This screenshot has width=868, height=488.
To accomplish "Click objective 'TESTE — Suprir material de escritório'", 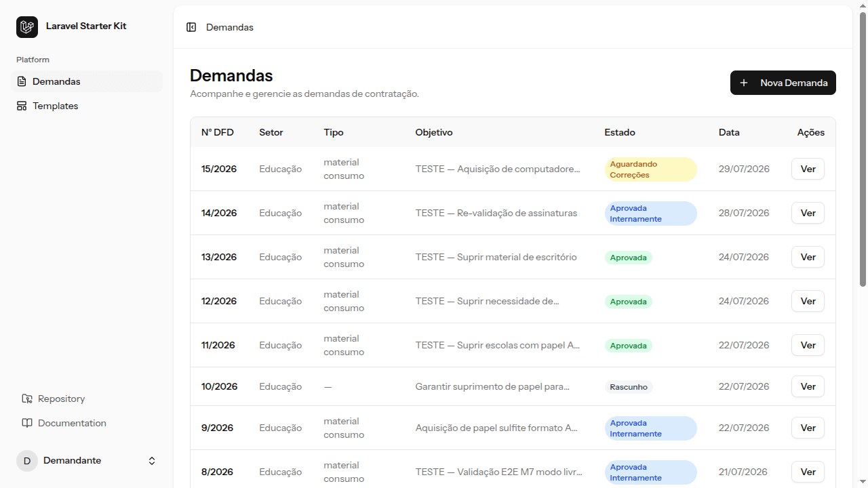I will [496, 257].
